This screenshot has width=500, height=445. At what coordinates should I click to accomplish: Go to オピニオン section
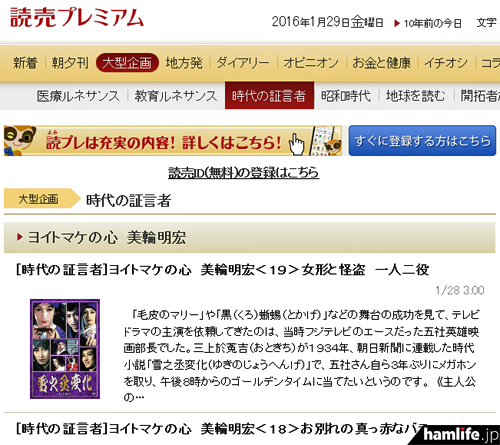[x=311, y=63]
